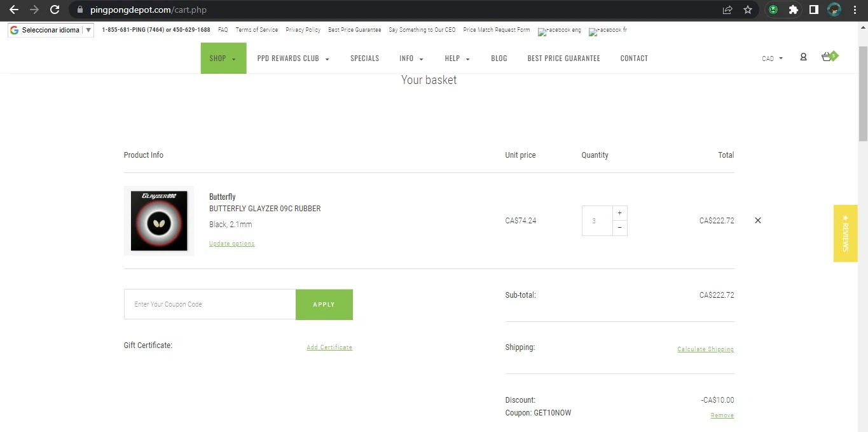This screenshot has height=432, width=868.
Task: Open Chrome's three-dot menu
Action: coord(855,10)
